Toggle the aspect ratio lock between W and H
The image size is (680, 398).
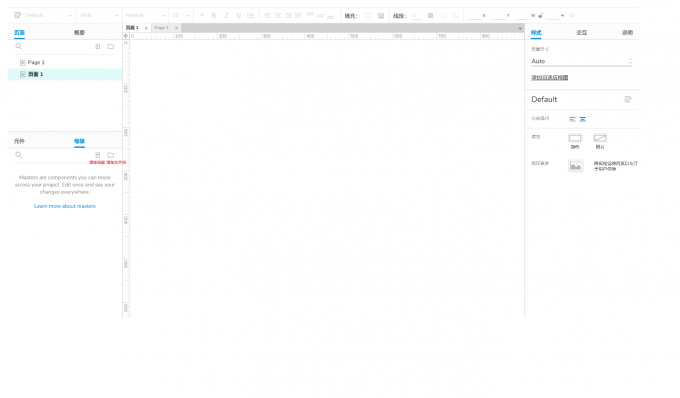[x=540, y=16]
